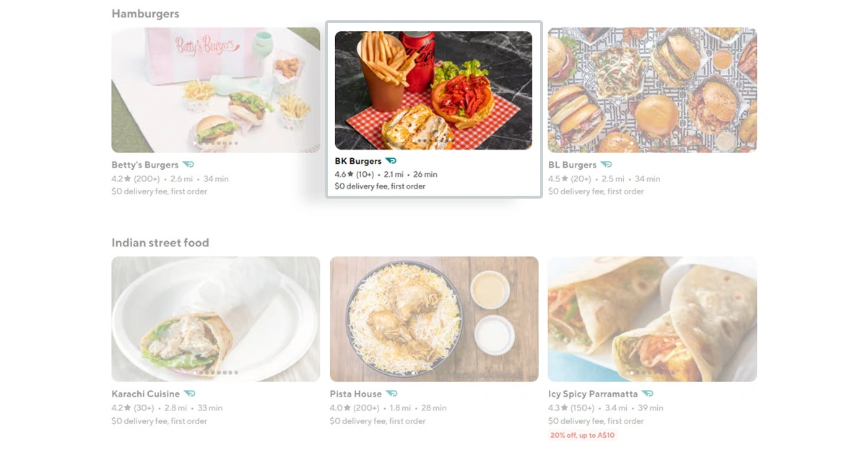
Task: Click the 20% off promotion badge
Action: point(582,436)
